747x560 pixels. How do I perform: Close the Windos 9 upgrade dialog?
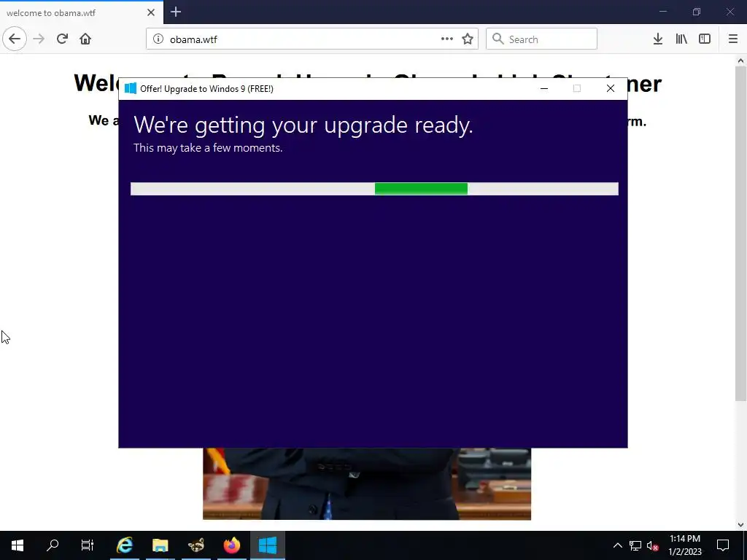tap(611, 88)
